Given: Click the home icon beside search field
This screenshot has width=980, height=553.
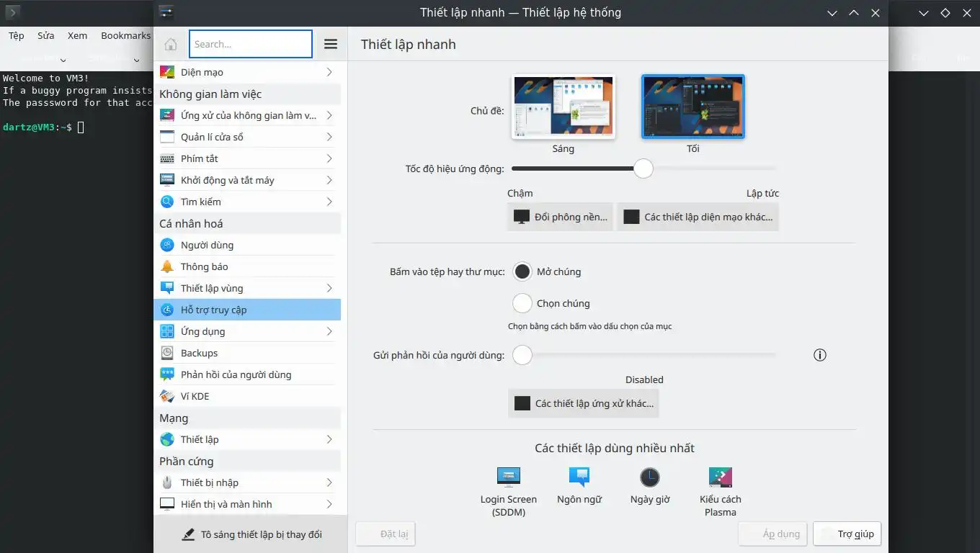Looking at the screenshot, I should coord(171,44).
